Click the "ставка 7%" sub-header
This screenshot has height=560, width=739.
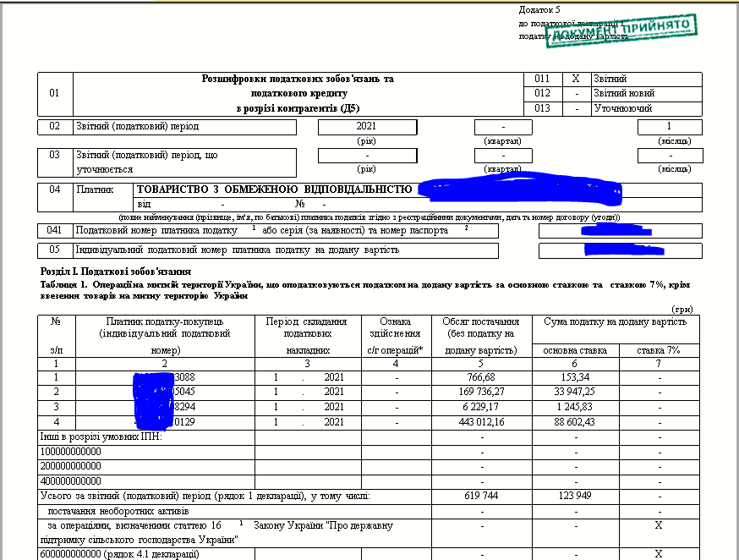click(x=659, y=351)
